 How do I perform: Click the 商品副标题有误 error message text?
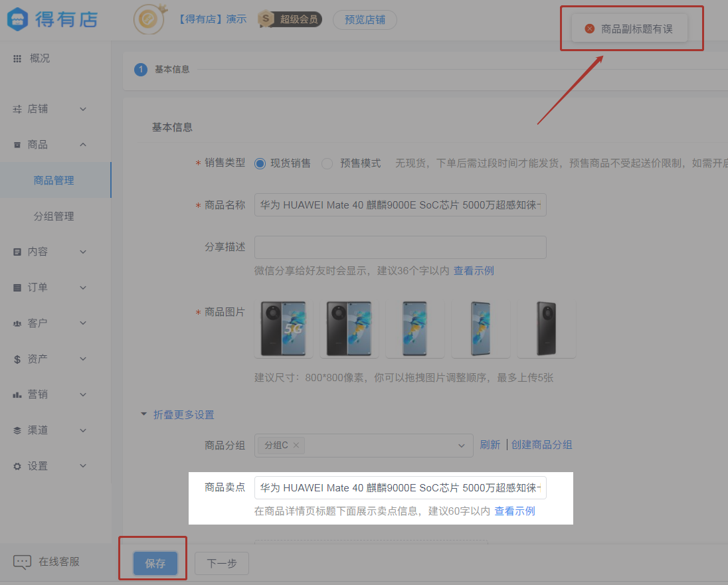636,29
